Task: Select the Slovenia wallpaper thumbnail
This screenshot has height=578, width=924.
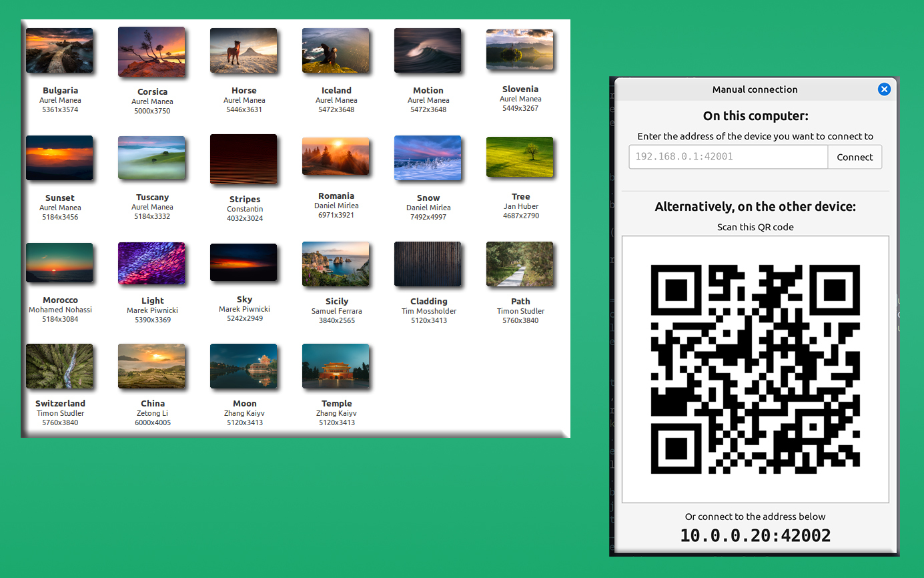Action: point(520,50)
